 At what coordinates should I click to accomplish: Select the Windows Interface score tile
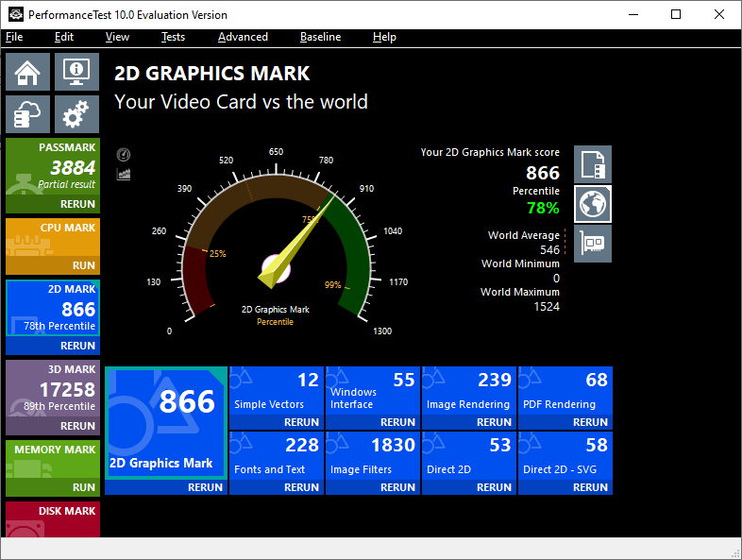(x=373, y=391)
